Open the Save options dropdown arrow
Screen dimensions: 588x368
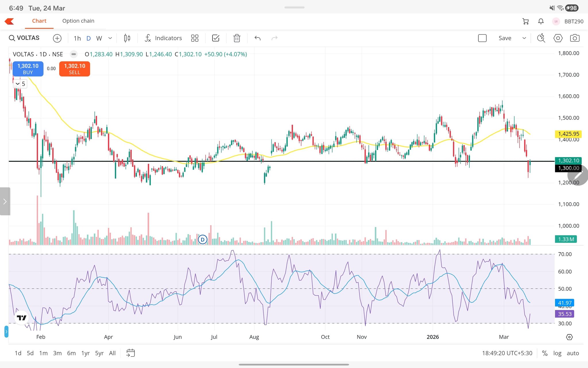click(524, 38)
